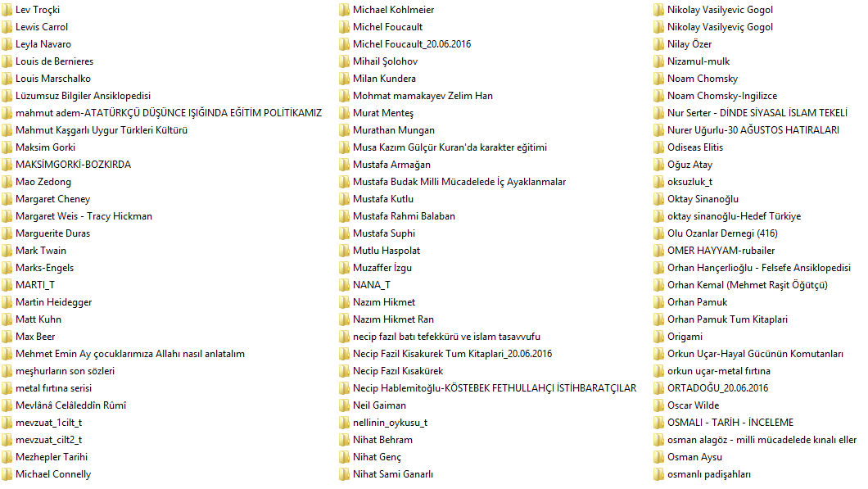
Task: Click the folder icon next to Nilay Özer
Action: click(x=658, y=44)
